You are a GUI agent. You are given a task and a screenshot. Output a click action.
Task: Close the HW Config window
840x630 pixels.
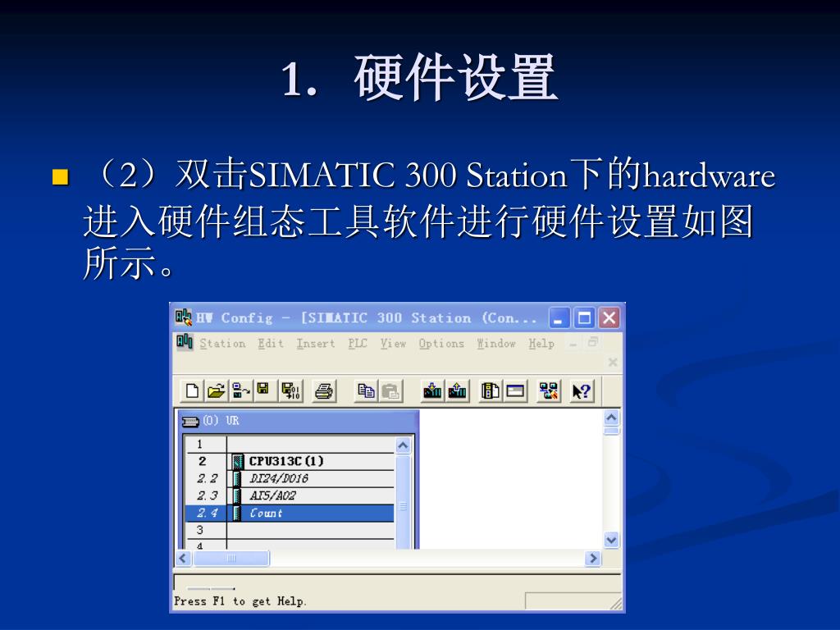609,318
